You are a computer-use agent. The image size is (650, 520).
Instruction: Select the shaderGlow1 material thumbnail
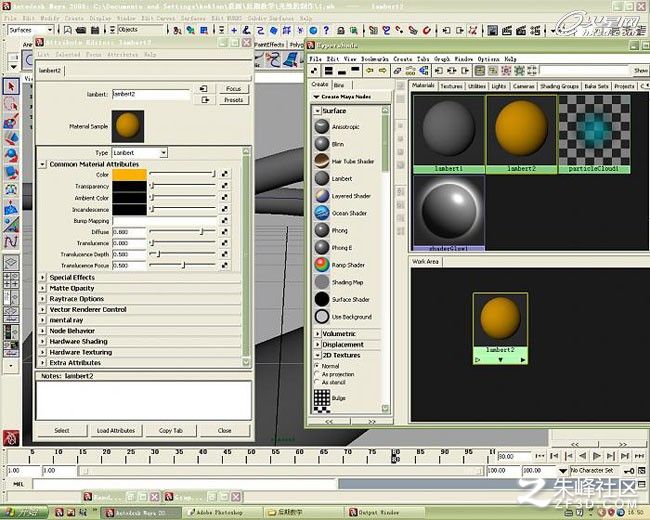tap(449, 213)
